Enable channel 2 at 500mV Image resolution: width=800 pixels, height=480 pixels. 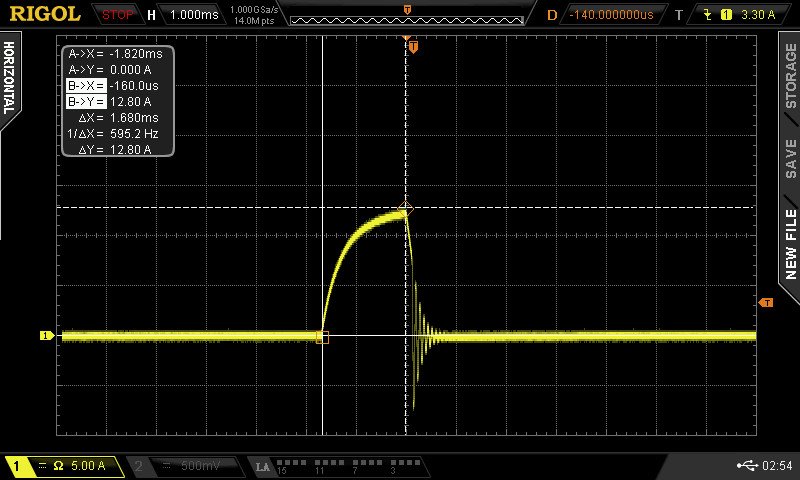click(186, 466)
